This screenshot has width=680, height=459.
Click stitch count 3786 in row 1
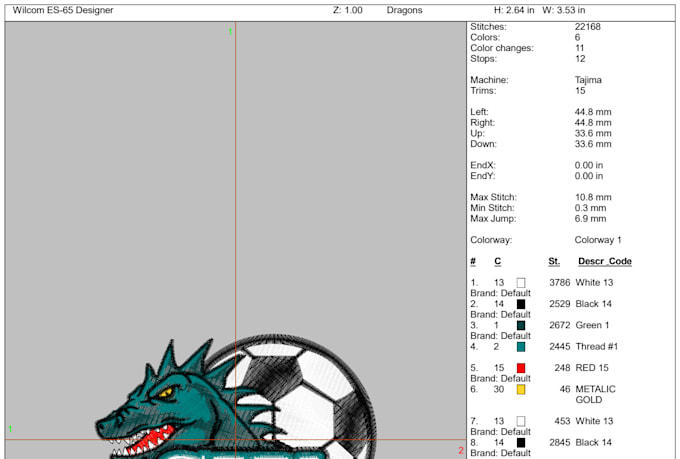click(x=559, y=283)
